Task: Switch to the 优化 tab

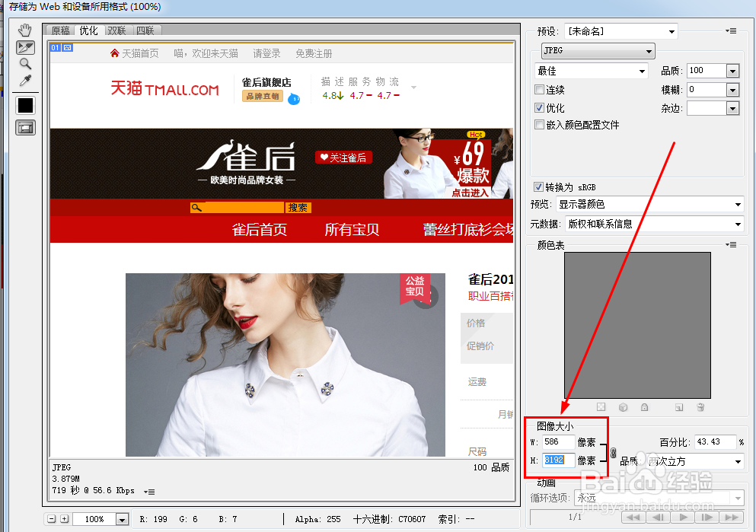Action: coord(89,30)
